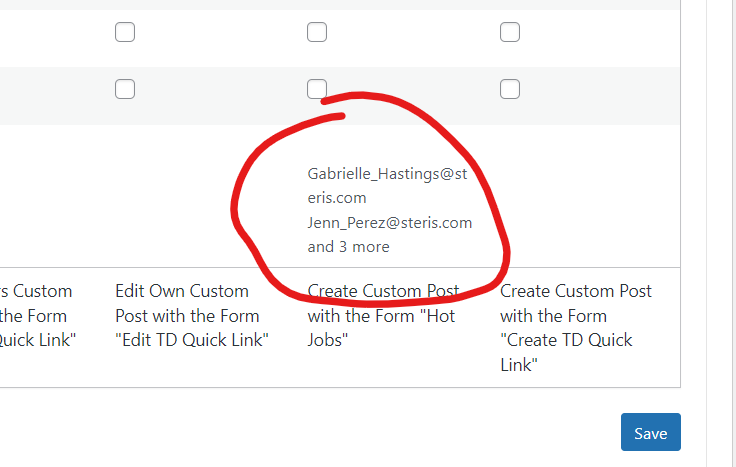Click the "Create TD Quick Link" column footer label
The height and width of the screenshot is (467, 736).
(575, 328)
